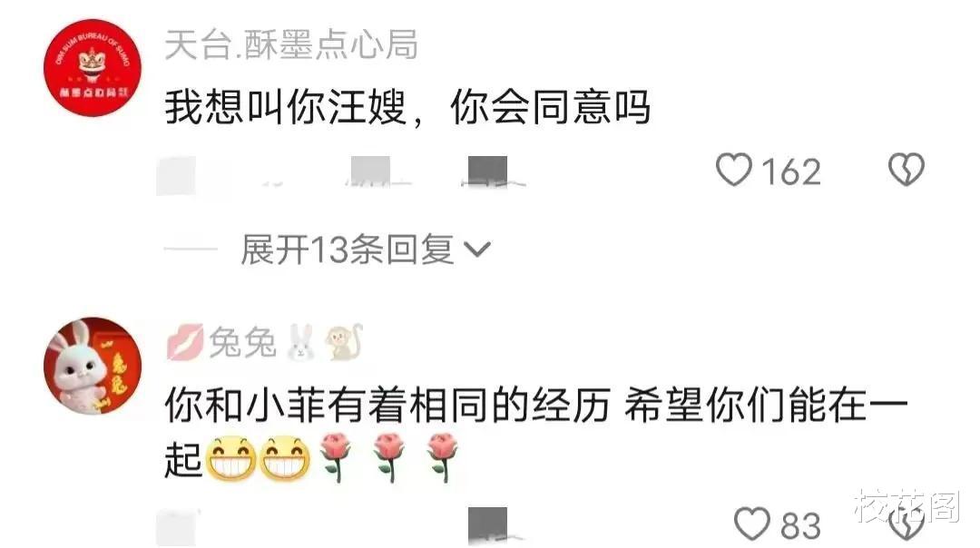Open username 天台.酥墨点心局 profile
Image resolution: width=980 pixels, height=548 pixels.
[291, 45]
